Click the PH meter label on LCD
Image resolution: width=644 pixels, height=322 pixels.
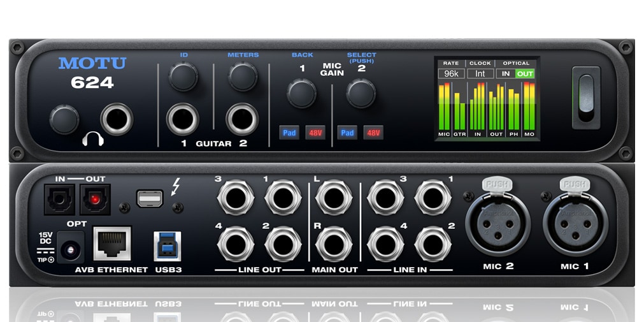514,135
